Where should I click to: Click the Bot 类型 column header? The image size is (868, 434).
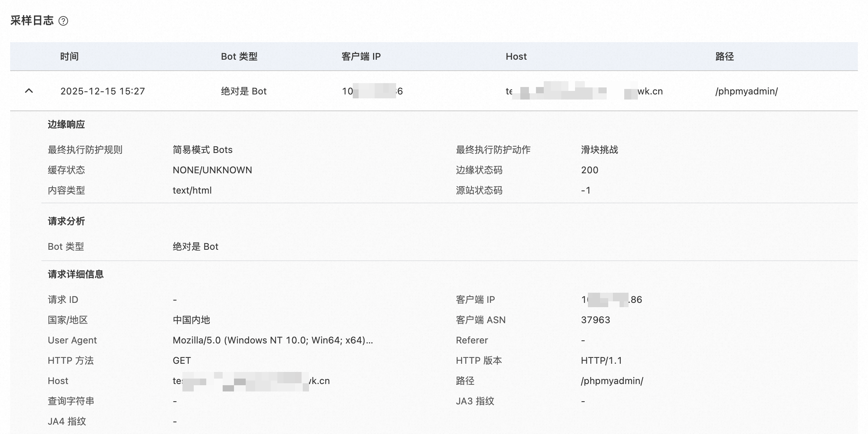point(239,57)
